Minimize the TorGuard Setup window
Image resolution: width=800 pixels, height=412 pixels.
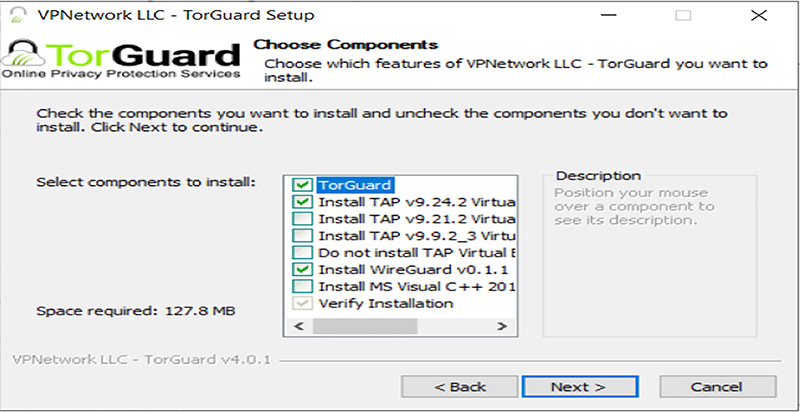607,15
